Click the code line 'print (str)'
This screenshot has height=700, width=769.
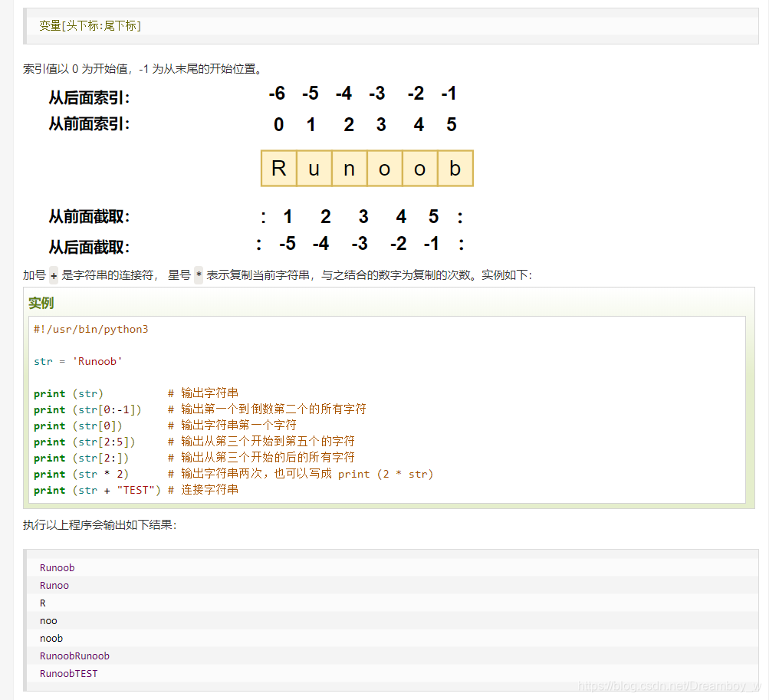[x=68, y=393]
